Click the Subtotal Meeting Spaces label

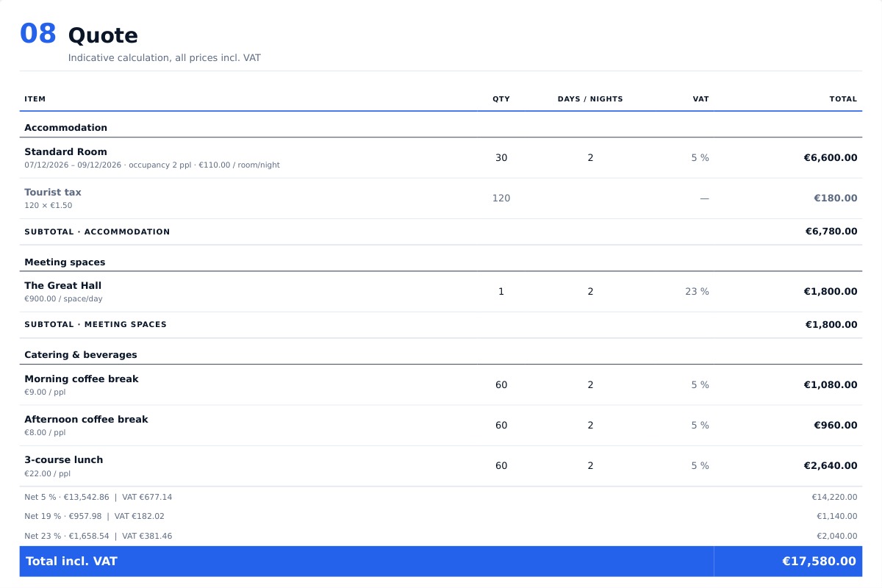(x=96, y=325)
